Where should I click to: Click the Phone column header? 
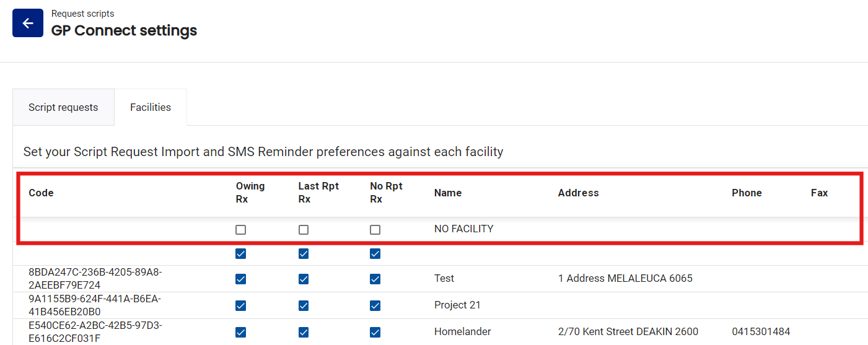coord(747,193)
